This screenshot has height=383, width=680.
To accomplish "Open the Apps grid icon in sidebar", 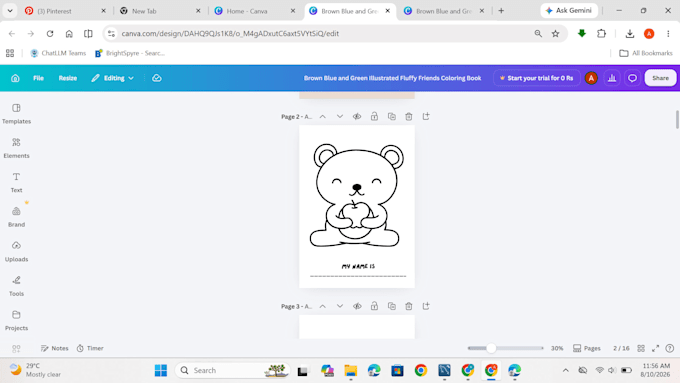I will 16,349.
